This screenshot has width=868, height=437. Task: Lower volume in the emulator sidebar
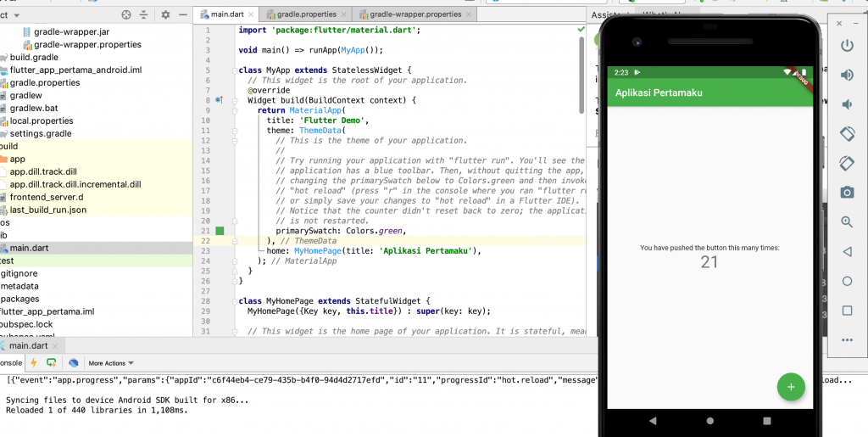point(847,104)
